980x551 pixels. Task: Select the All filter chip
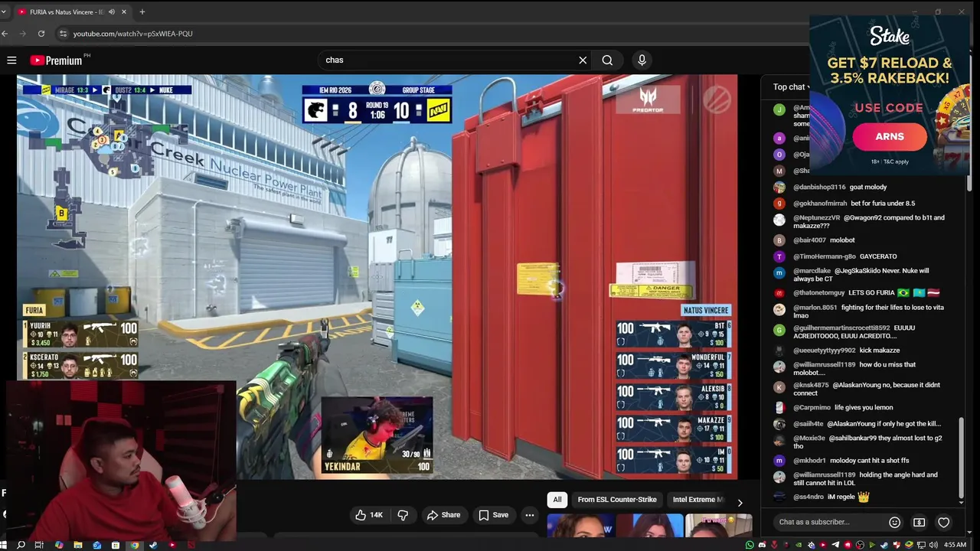click(557, 500)
